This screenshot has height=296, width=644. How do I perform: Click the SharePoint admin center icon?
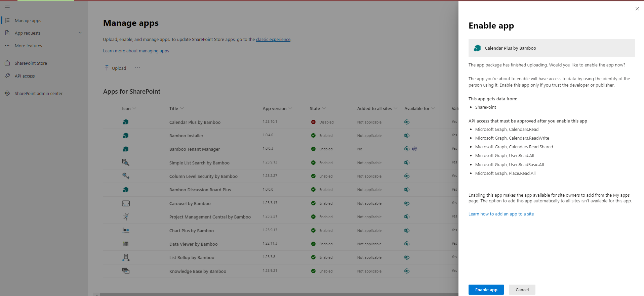[x=7, y=93]
